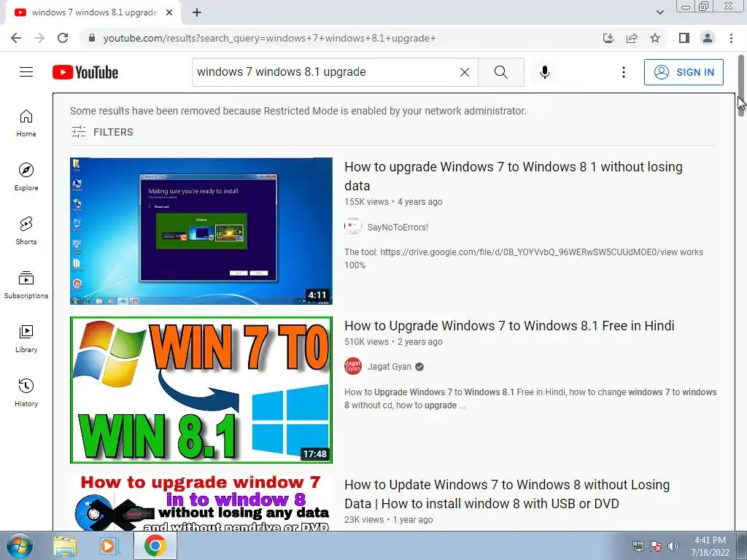Click the address bar URL
Viewport: 747px width, 560px height.
coord(270,38)
